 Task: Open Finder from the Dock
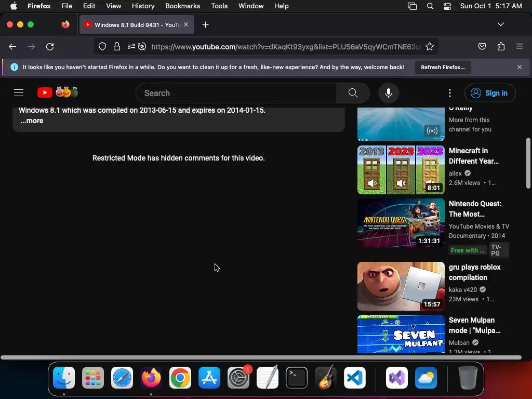tap(64, 378)
